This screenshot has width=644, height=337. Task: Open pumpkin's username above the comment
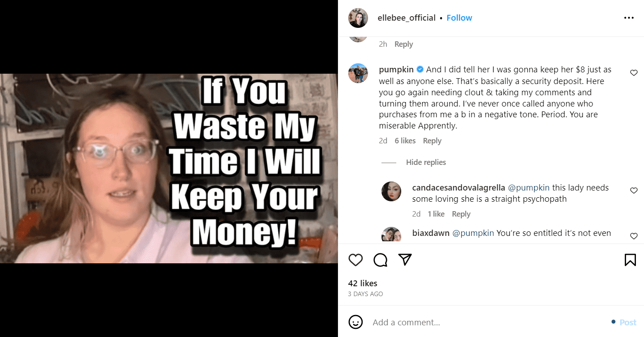click(x=396, y=69)
